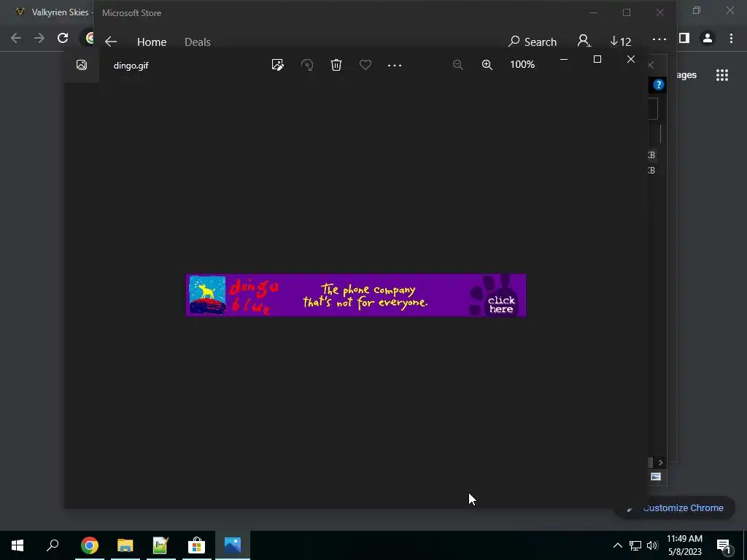747x560 pixels.
Task: Click the blue help question mark icon
Action: [659, 85]
